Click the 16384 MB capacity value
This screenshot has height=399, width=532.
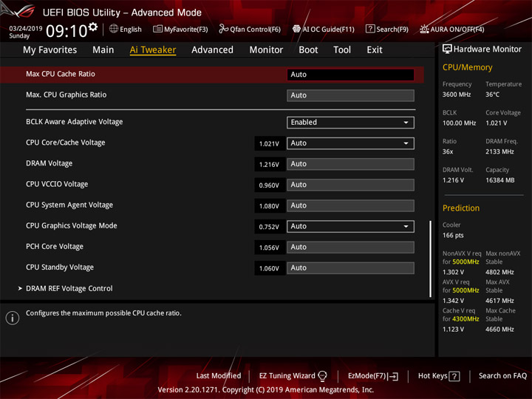point(499,180)
